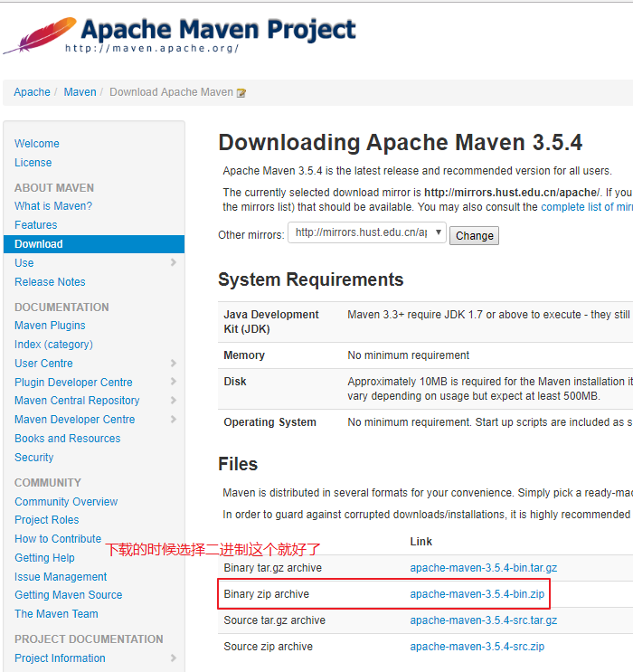Go to the Welcome page

(37, 144)
